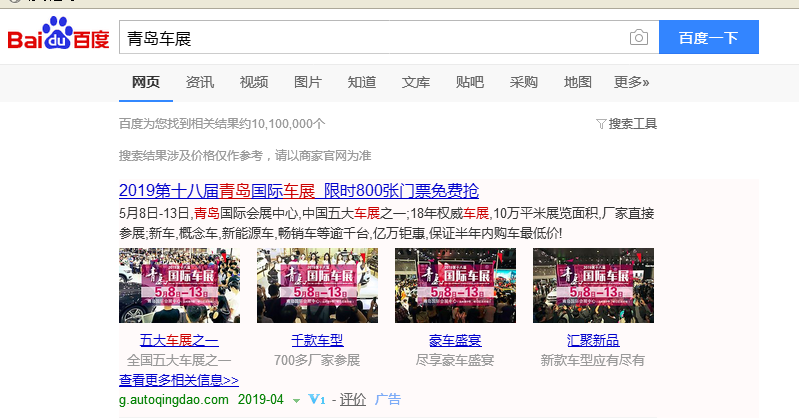Select the 网页 tab
Image resolution: width=799 pixels, height=418 pixels.
point(146,82)
